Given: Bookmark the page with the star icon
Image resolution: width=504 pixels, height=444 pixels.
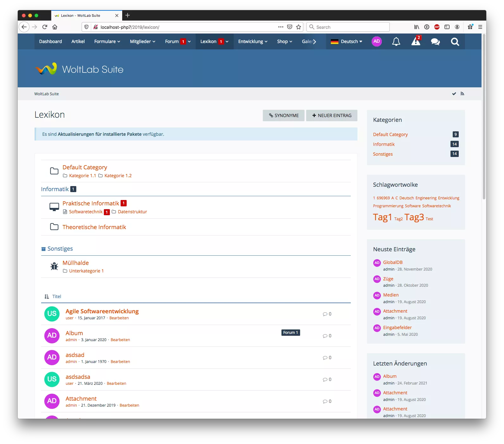Looking at the screenshot, I should pos(298,27).
